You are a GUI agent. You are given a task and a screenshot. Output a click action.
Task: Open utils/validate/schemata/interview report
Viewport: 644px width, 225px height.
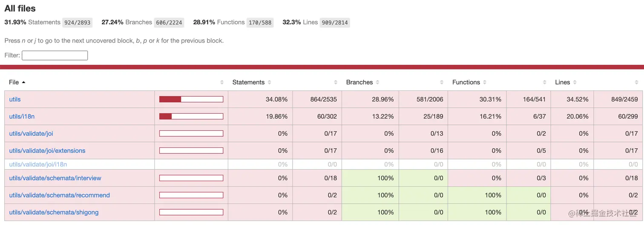(55, 178)
